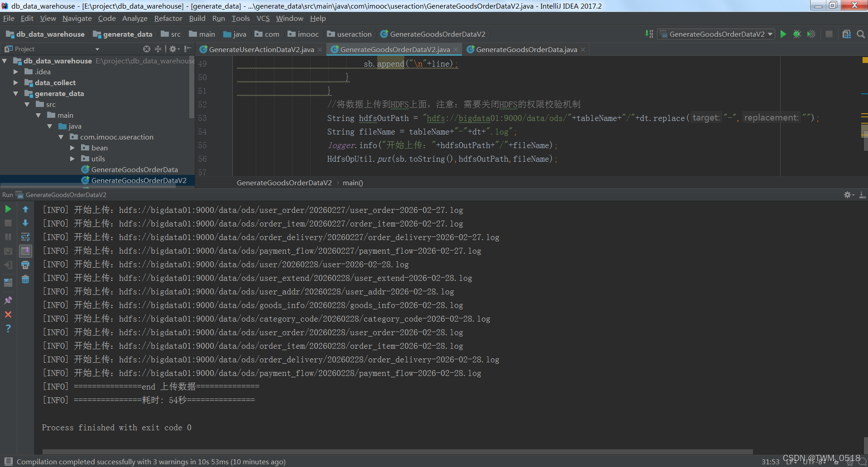Select GenerateGoodsOrderData class in tree

(x=134, y=169)
